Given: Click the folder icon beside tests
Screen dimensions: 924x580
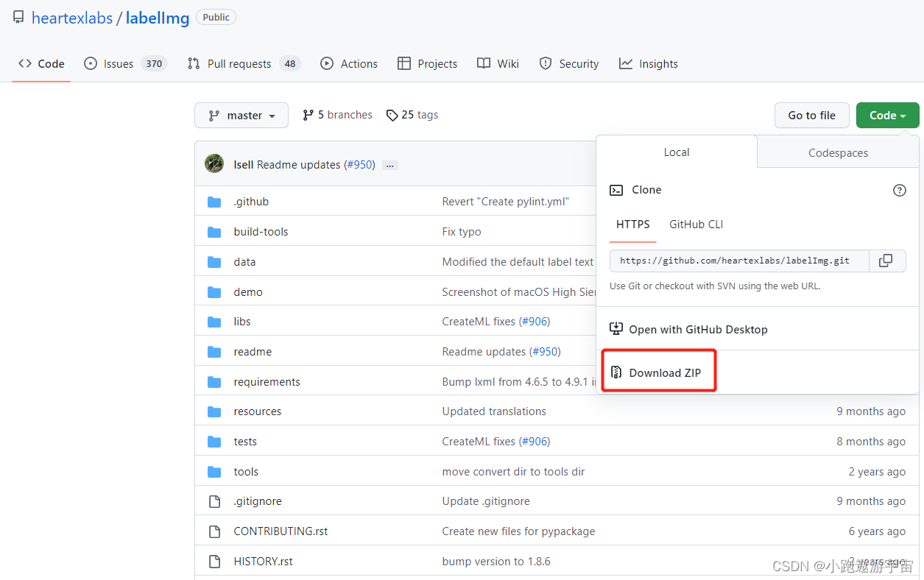Looking at the screenshot, I should (x=214, y=442).
